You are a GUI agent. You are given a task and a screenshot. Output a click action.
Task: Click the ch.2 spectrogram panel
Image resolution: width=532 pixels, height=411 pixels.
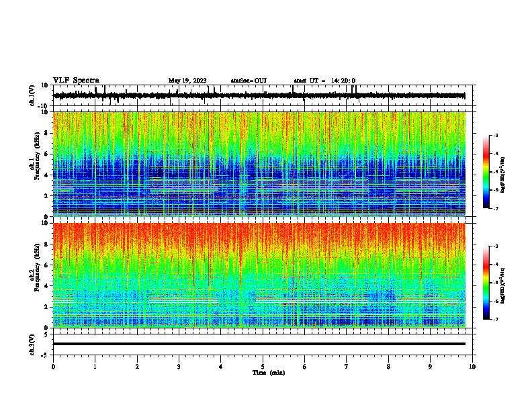point(259,275)
